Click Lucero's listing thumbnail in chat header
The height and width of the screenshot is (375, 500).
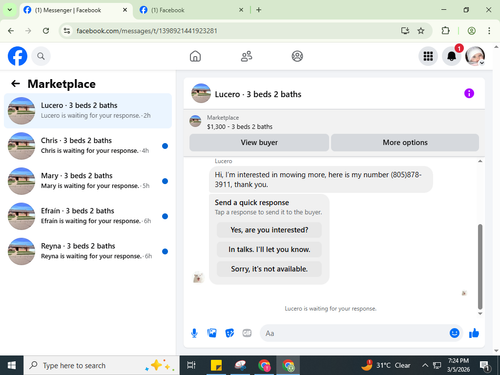coord(201,93)
